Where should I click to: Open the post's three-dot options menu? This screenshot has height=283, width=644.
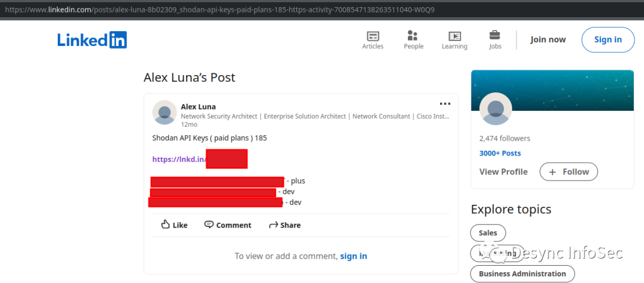tap(445, 104)
